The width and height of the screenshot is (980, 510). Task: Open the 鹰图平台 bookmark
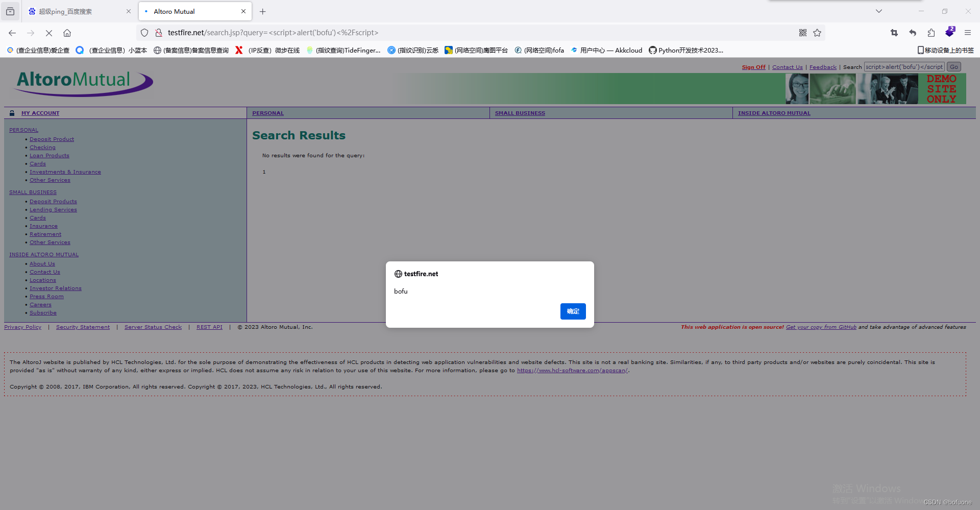pyautogui.click(x=476, y=50)
